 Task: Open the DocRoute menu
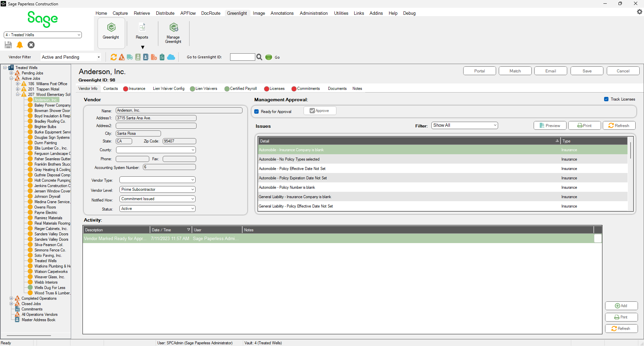(211, 13)
